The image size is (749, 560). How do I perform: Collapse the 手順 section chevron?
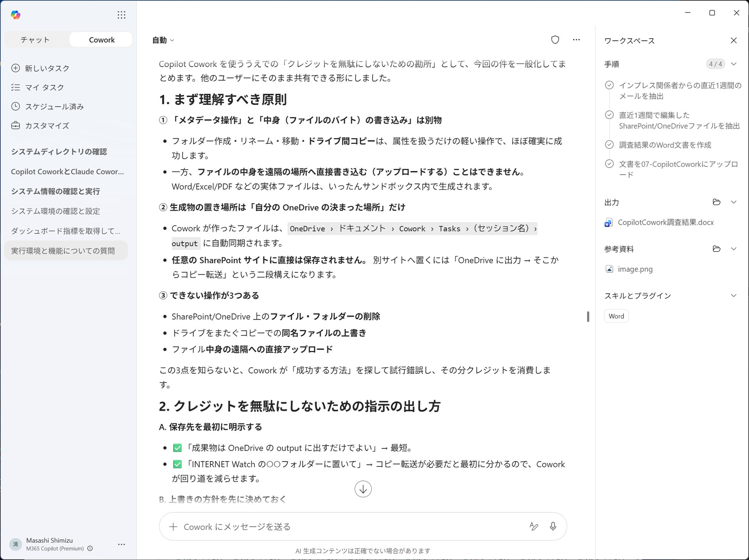pos(733,64)
